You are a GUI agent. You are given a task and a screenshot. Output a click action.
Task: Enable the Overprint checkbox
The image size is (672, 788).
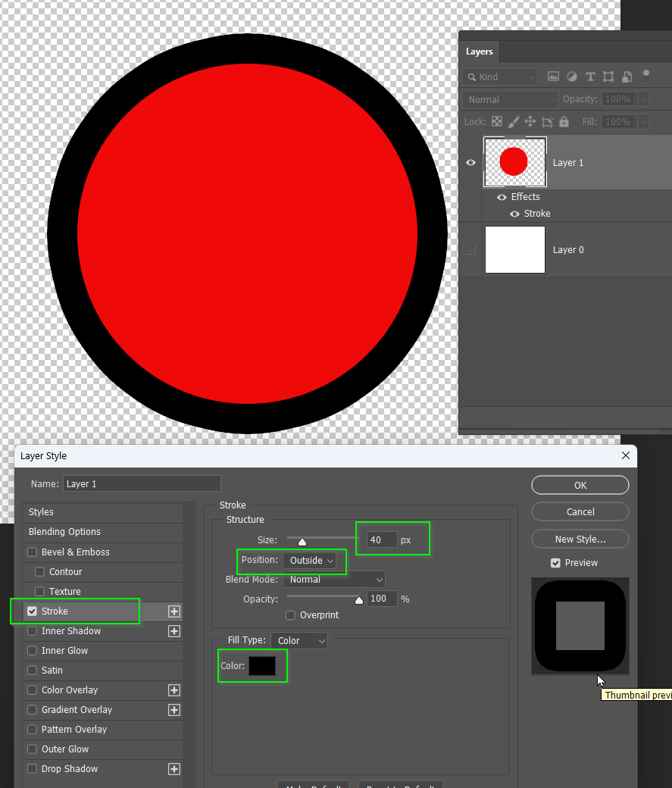point(290,614)
